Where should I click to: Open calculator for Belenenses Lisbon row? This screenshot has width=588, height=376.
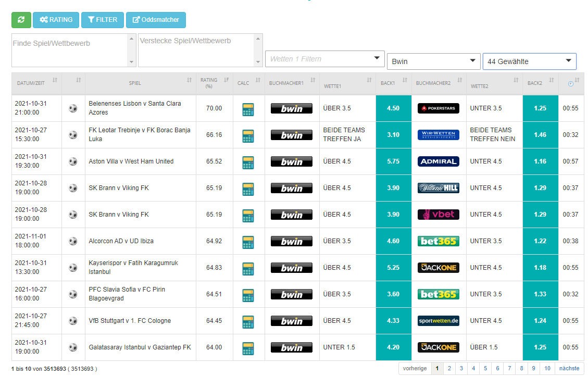[x=248, y=109]
